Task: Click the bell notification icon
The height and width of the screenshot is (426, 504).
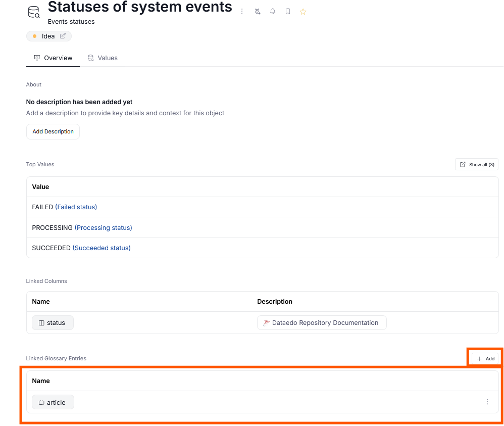Action: [x=273, y=11]
